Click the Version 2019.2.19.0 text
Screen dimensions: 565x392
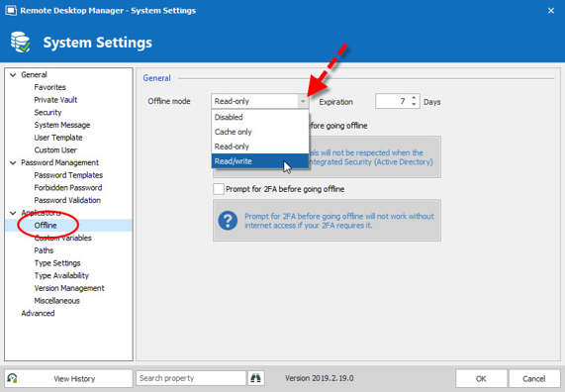point(320,378)
